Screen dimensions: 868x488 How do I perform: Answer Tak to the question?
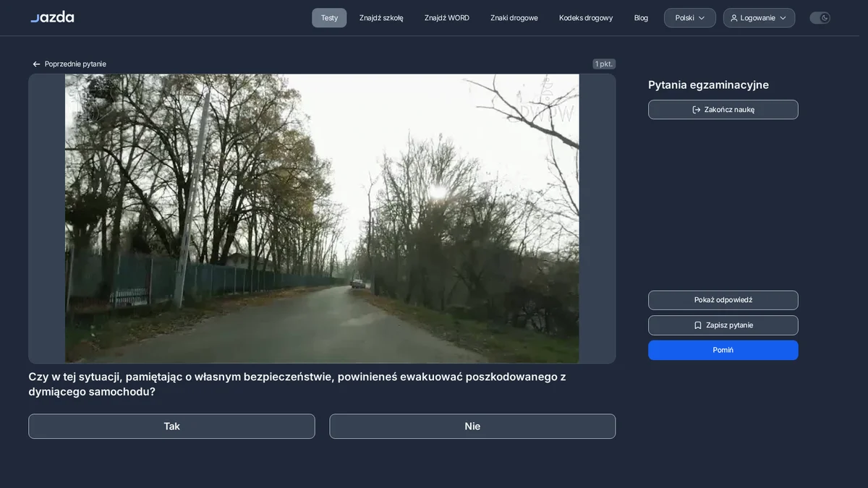click(x=171, y=427)
